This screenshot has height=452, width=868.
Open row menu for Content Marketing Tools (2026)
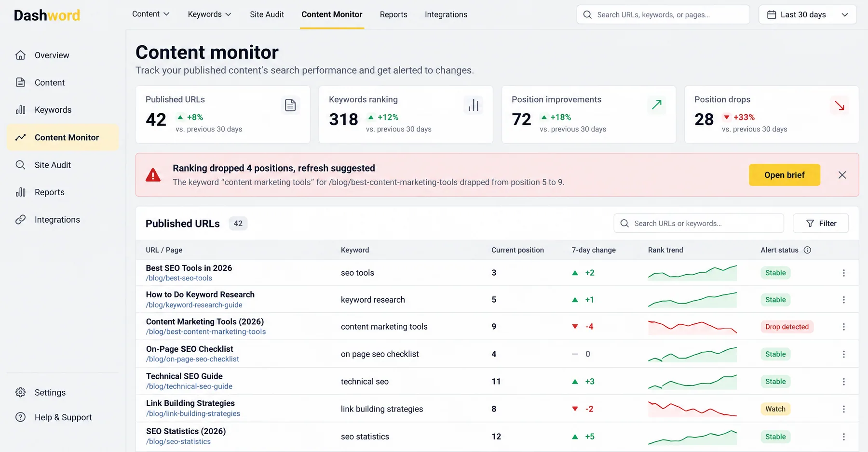[844, 327]
